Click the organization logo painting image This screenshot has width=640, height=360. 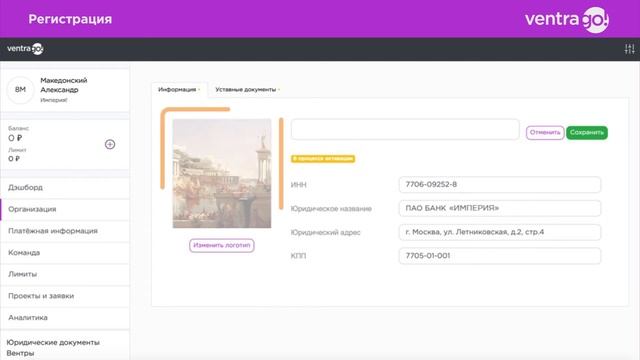tap(222, 173)
